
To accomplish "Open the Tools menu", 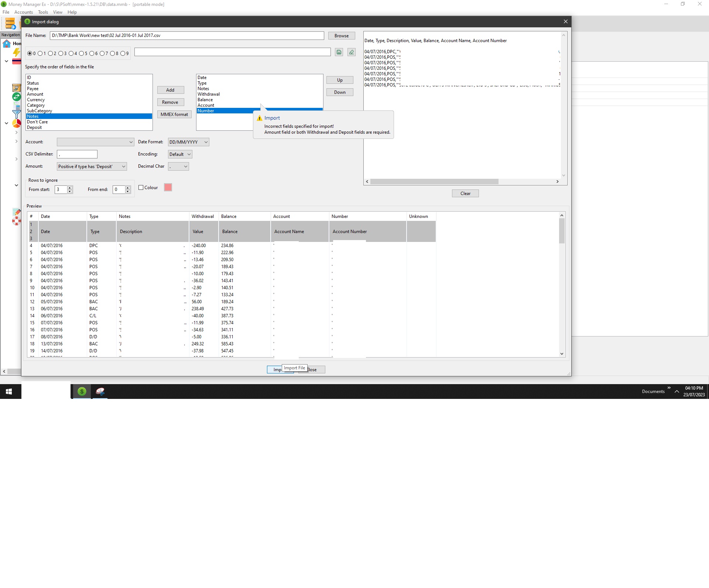I will [x=43, y=12].
